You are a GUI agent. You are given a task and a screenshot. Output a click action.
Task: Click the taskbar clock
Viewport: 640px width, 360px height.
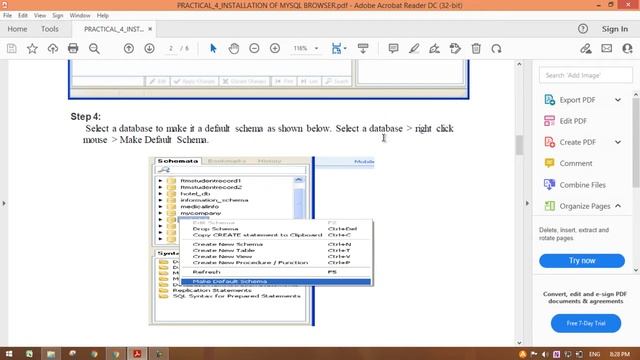pos(620,354)
